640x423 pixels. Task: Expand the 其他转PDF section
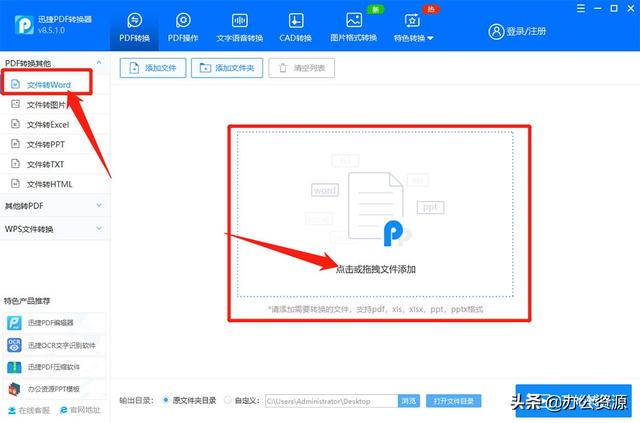[x=55, y=205]
